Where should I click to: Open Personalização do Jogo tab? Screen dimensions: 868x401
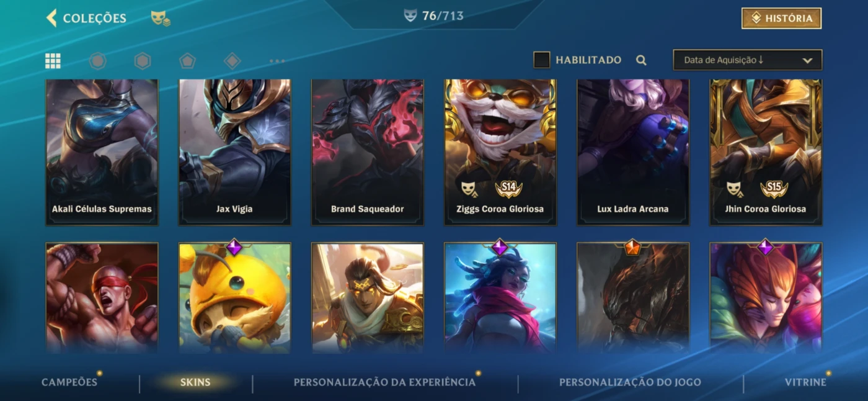tap(630, 382)
